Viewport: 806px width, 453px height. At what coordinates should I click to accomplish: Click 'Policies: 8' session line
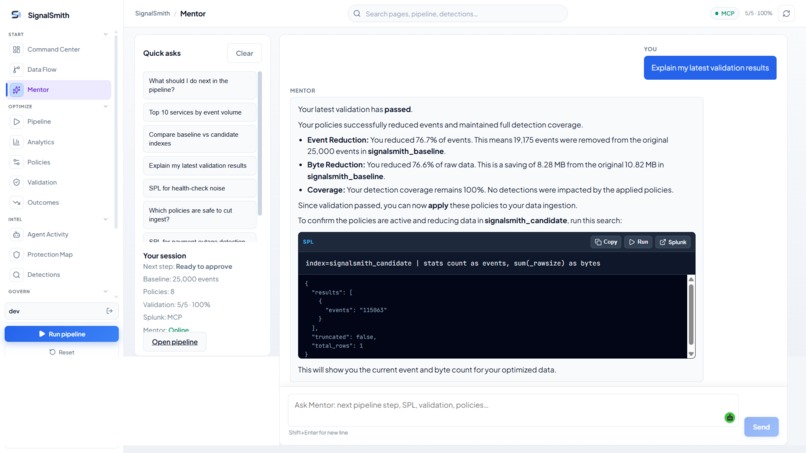point(159,292)
